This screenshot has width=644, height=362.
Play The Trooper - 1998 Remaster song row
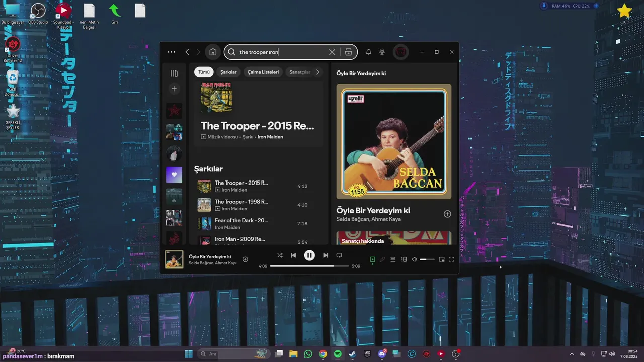(x=259, y=205)
